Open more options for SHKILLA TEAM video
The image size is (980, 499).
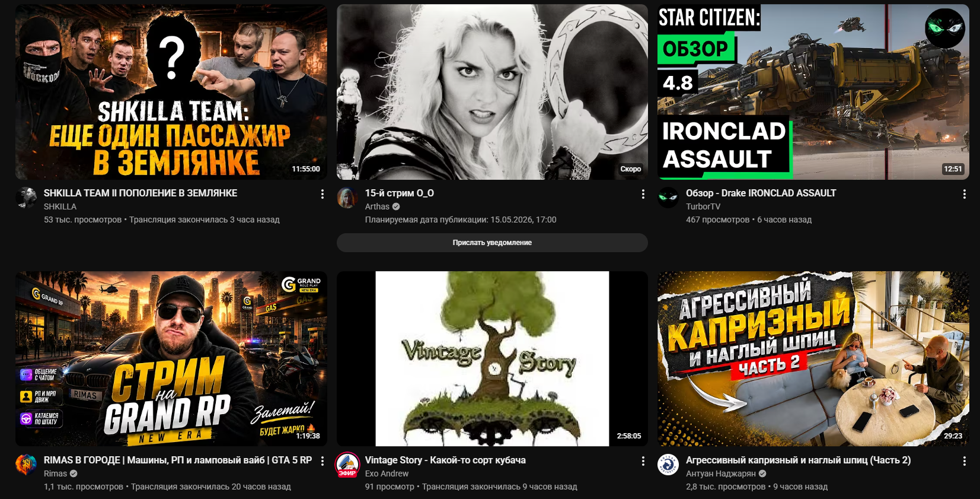click(x=322, y=194)
